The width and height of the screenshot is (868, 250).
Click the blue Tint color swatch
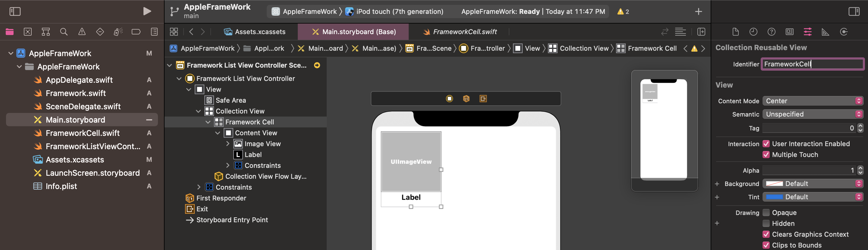[x=774, y=197]
